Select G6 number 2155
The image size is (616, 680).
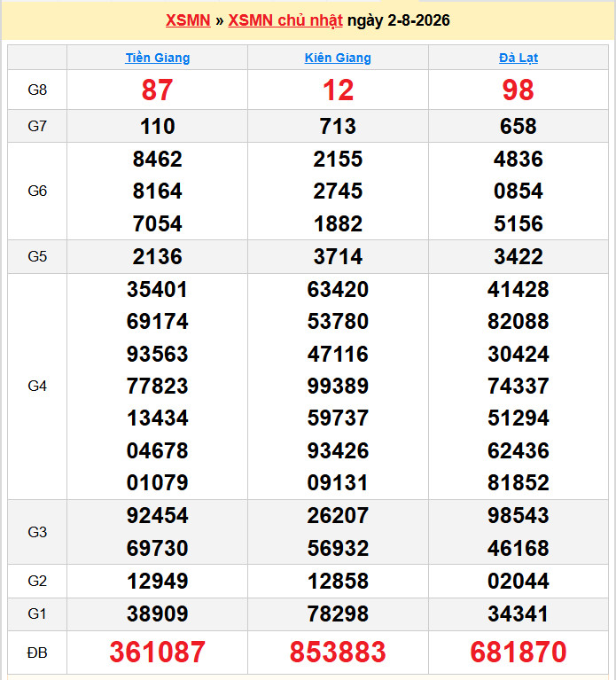338,159
